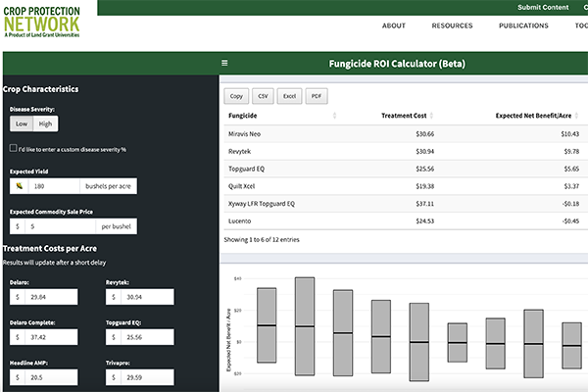Image resolution: width=588 pixels, height=392 pixels.
Task: Open the hamburger sidebar toggle icon
Action: 224,63
